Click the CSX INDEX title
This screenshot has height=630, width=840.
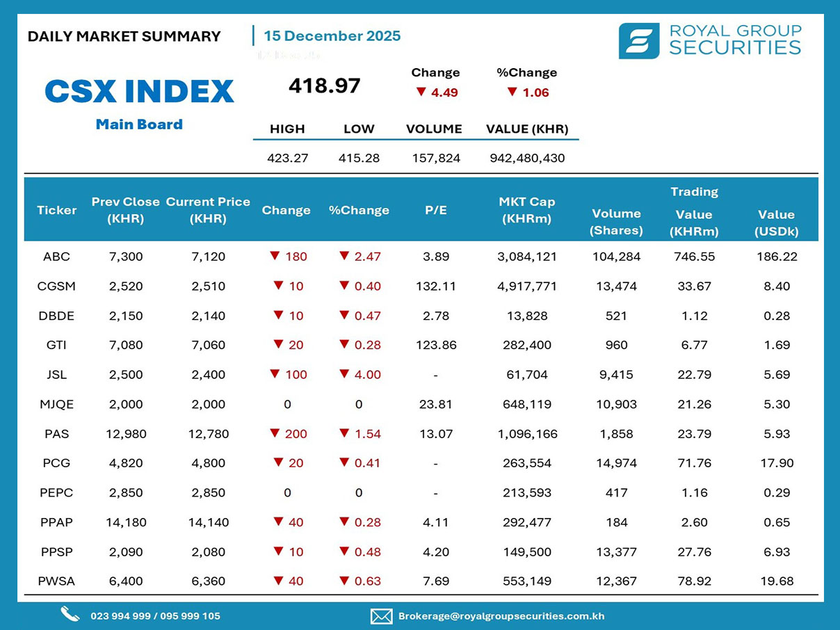click(139, 92)
